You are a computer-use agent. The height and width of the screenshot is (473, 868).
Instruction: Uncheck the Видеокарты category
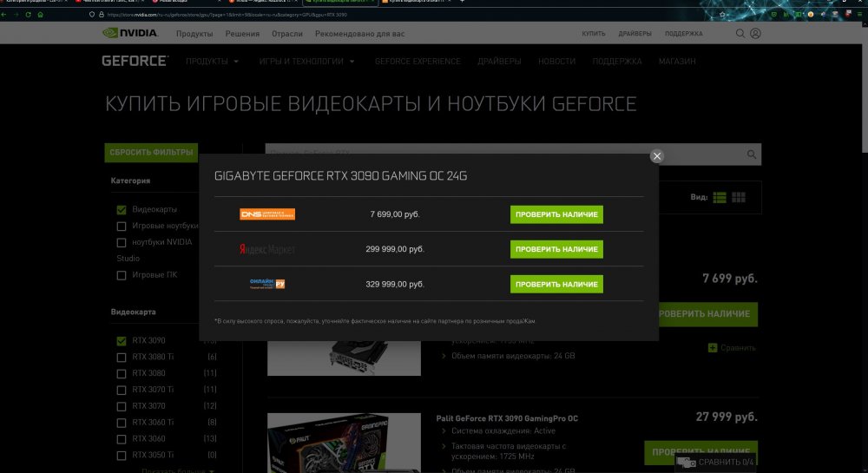(122, 210)
